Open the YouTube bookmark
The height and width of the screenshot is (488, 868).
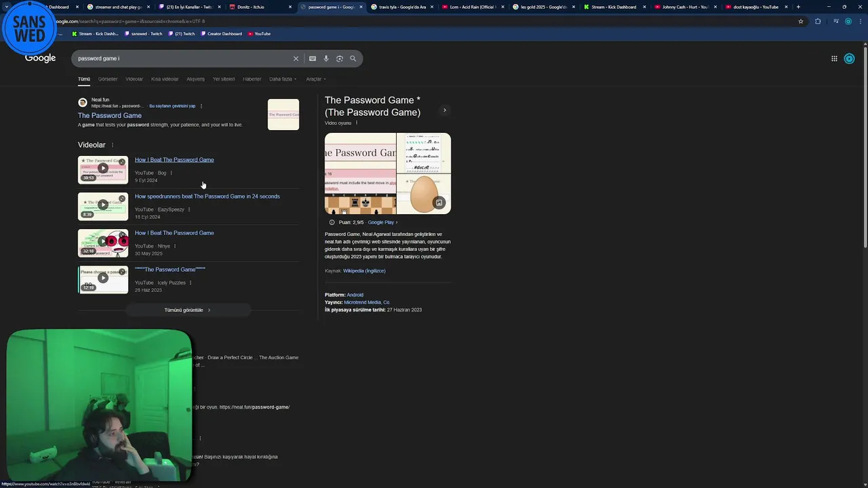(x=260, y=34)
